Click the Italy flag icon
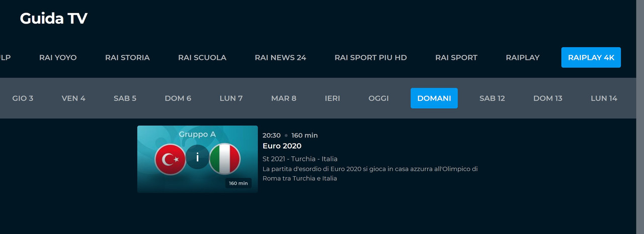644x234 pixels. pyautogui.click(x=225, y=159)
